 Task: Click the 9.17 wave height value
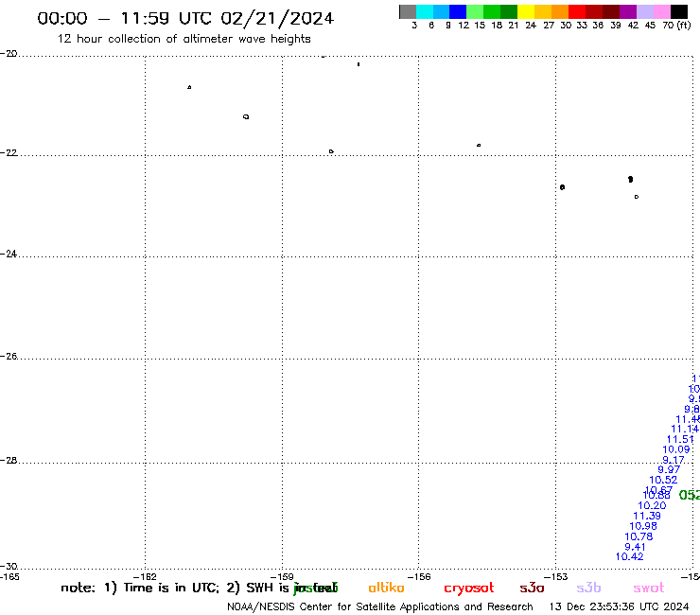(x=674, y=460)
